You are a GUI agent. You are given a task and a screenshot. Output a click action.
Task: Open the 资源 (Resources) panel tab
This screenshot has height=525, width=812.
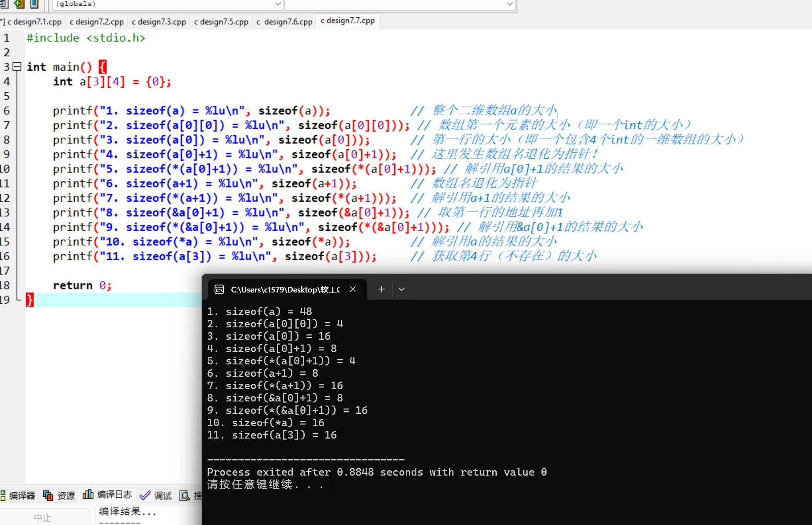[x=59, y=495]
